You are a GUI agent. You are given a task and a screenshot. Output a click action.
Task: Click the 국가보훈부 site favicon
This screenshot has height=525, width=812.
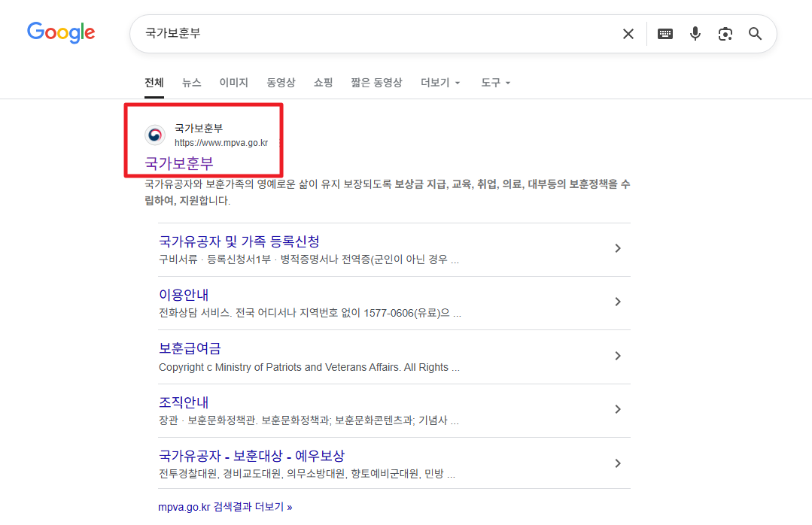(154, 135)
